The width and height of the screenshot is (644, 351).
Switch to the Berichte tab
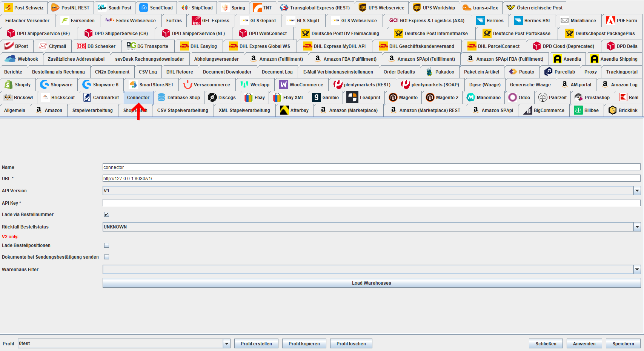(13, 72)
